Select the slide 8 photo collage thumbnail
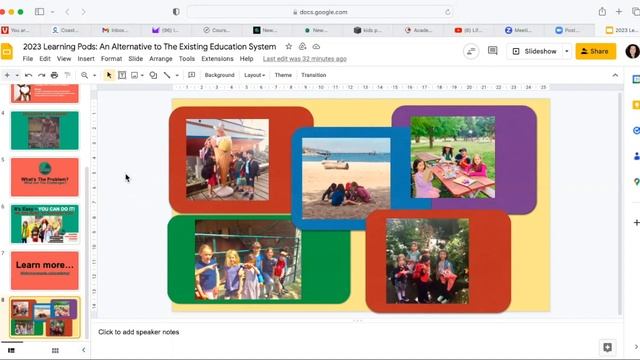 click(x=44, y=318)
